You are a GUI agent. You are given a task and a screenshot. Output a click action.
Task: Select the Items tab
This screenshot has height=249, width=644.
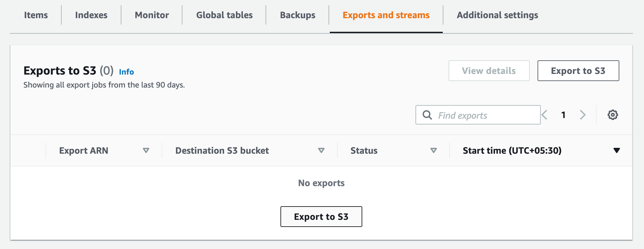click(36, 15)
